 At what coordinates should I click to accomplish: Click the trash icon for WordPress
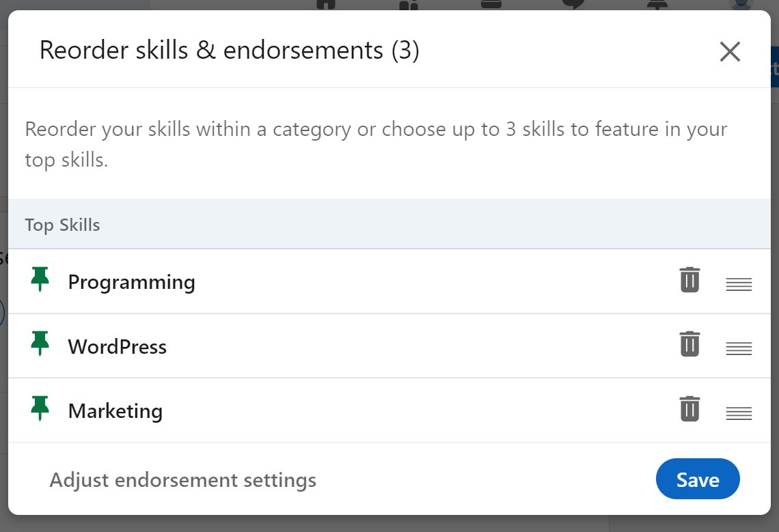click(689, 344)
